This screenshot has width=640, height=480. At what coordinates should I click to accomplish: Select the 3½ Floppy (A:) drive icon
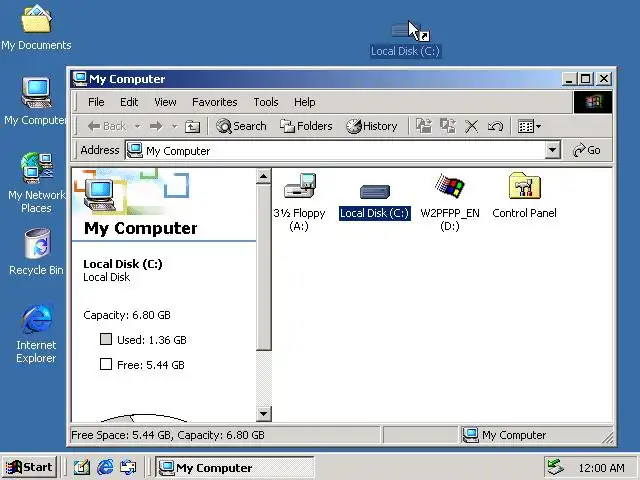pyautogui.click(x=300, y=186)
